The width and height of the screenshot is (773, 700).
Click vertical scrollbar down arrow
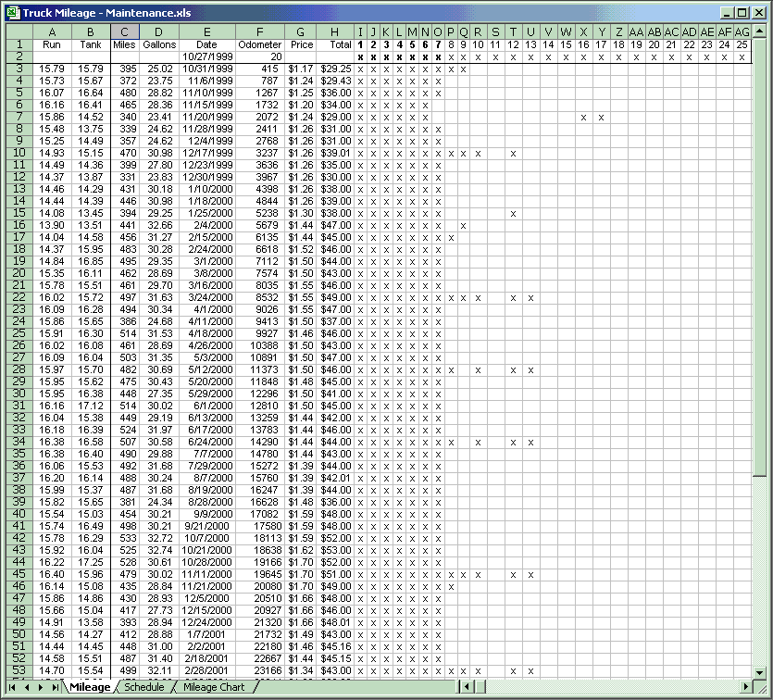coord(759,673)
